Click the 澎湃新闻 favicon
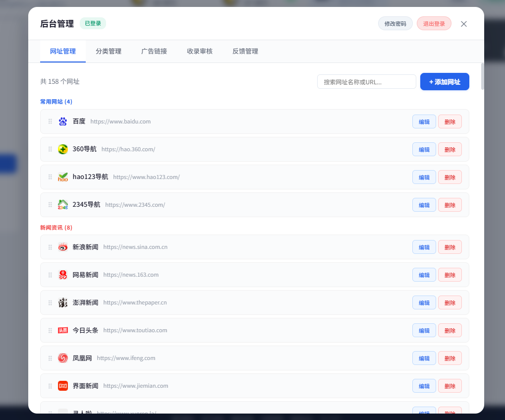 (x=63, y=302)
